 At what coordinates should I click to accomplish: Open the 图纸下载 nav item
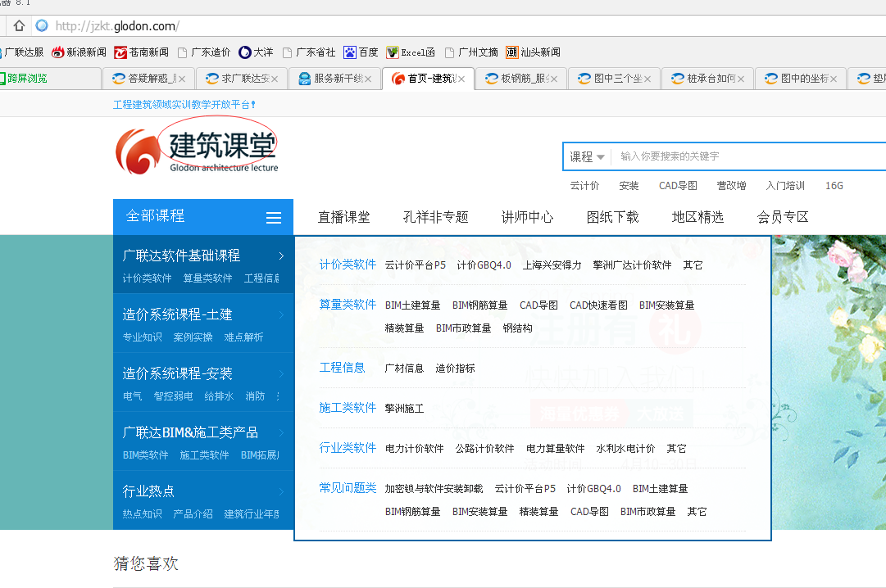[612, 218]
